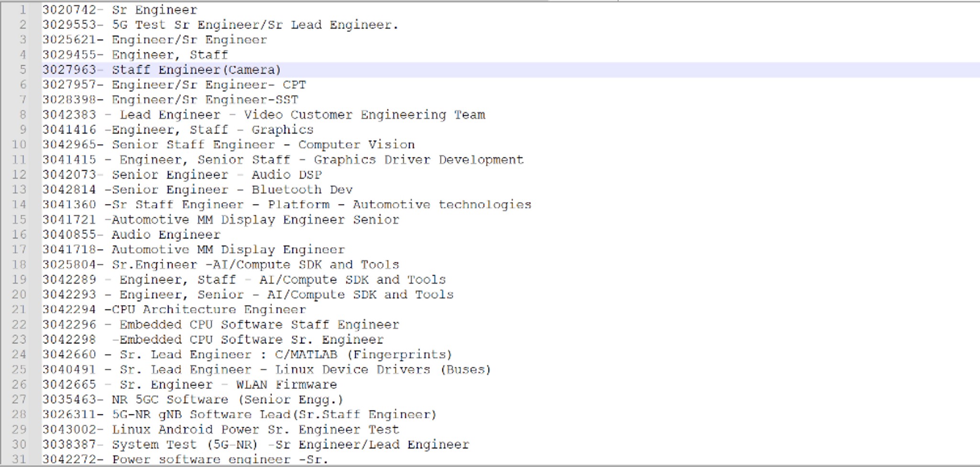The height and width of the screenshot is (467, 980).
Task: Click 'Lead Engineer – Video Customer Engineering Team' text
Action: (x=302, y=115)
